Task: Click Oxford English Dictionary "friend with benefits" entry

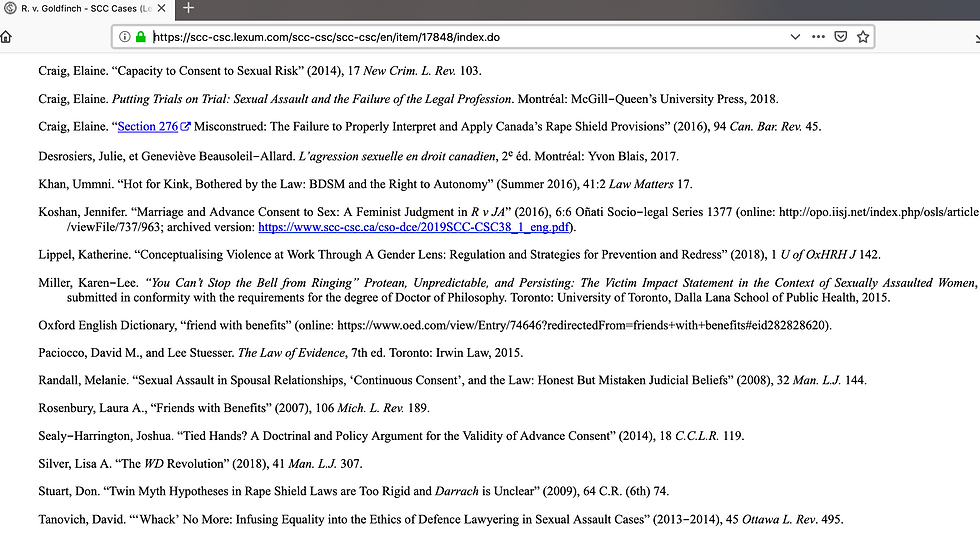Action: click(x=435, y=325)
